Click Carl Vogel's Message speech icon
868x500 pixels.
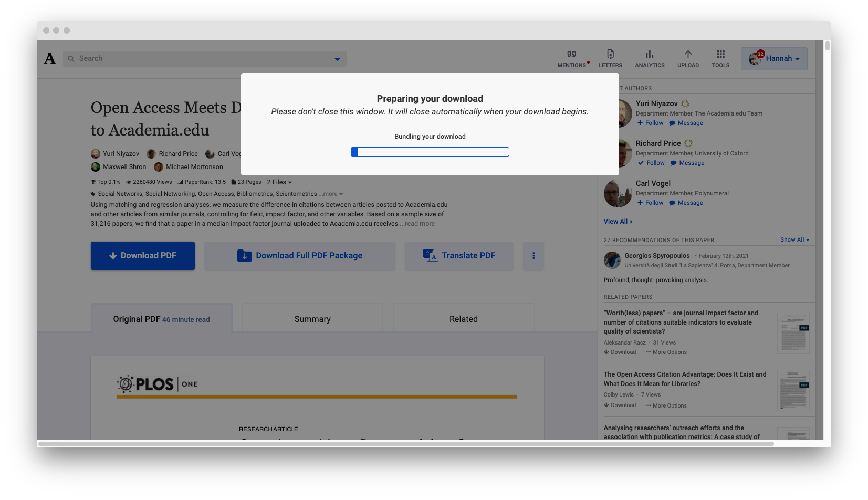[672, 203]
